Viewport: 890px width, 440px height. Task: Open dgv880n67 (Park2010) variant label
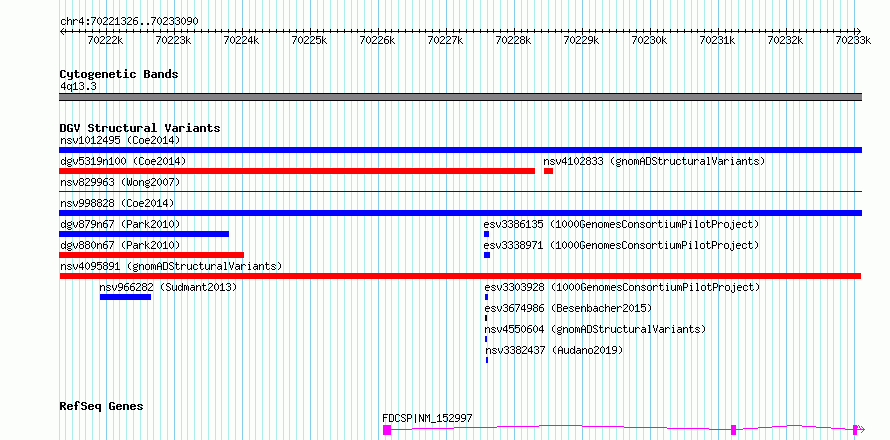click(x=120, y=245)
